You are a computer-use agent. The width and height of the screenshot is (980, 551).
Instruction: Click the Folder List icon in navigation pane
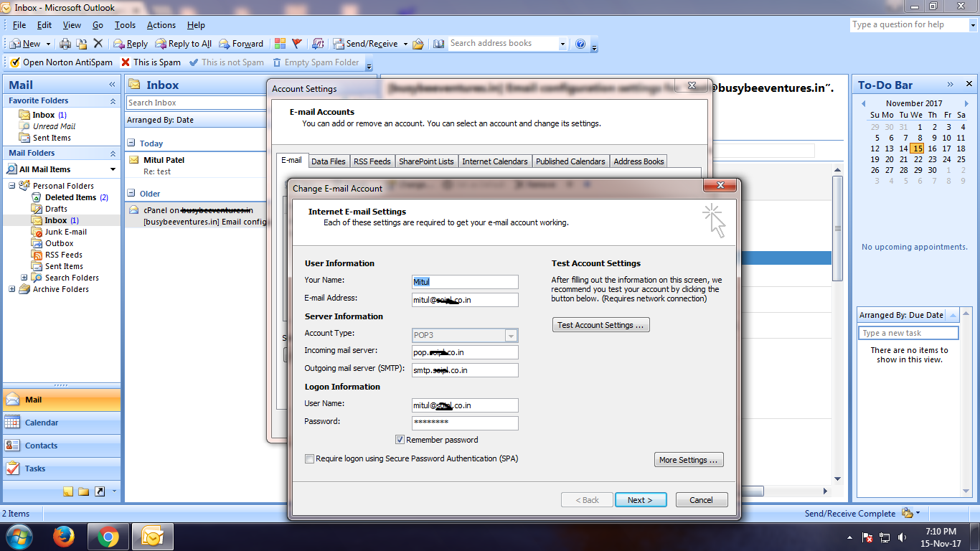pyautogui.click(x=84, y=491)
